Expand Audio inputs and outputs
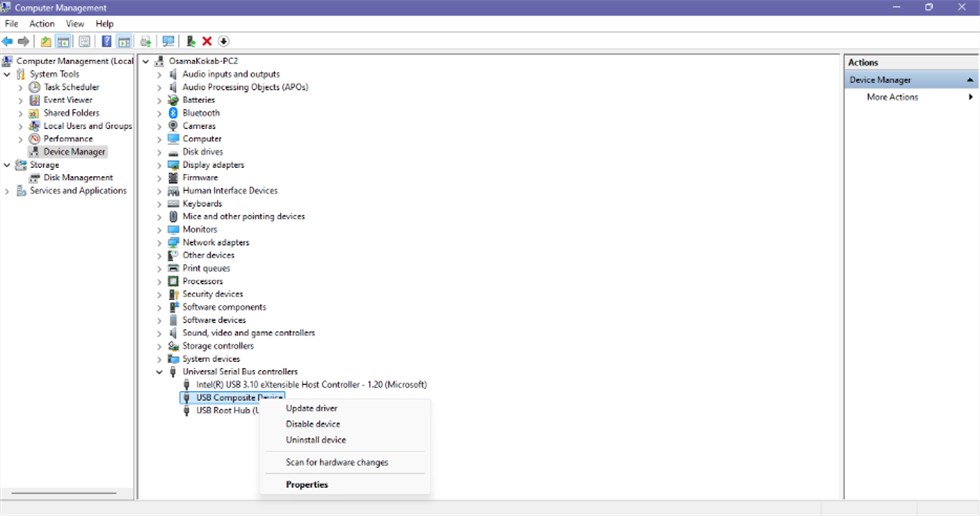The width and height of the screenshot is (980, 516). pos(159,74)
